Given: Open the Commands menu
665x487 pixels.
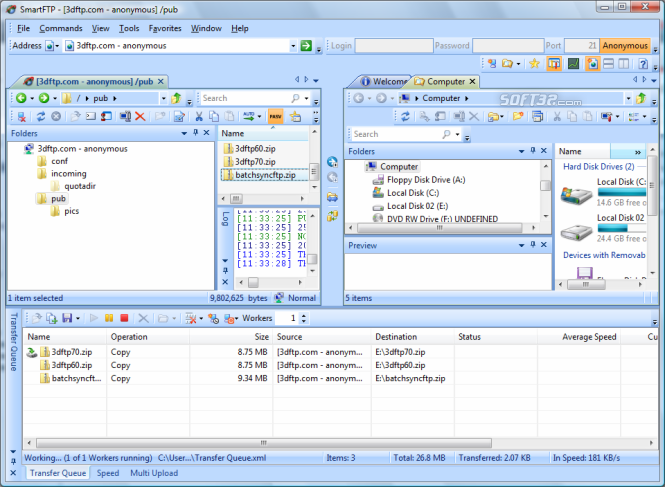Looking at the screenshot, I should (x=61, y=28).
